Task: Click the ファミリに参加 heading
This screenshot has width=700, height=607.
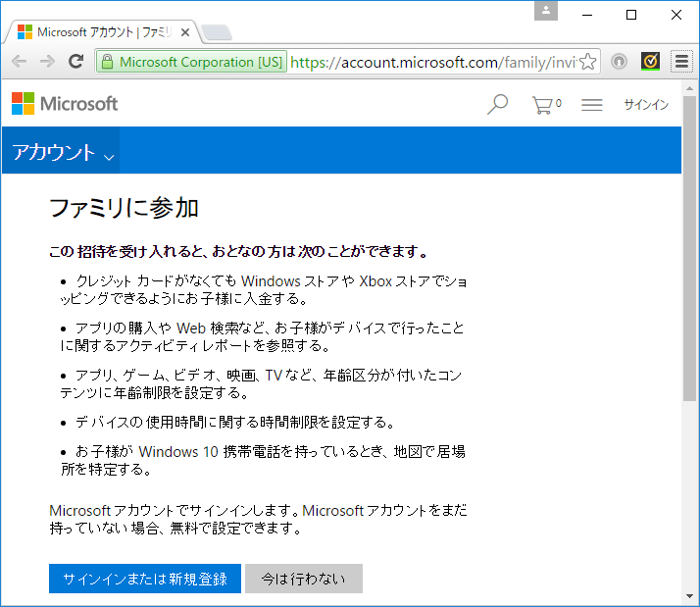Action: [125, 209]
